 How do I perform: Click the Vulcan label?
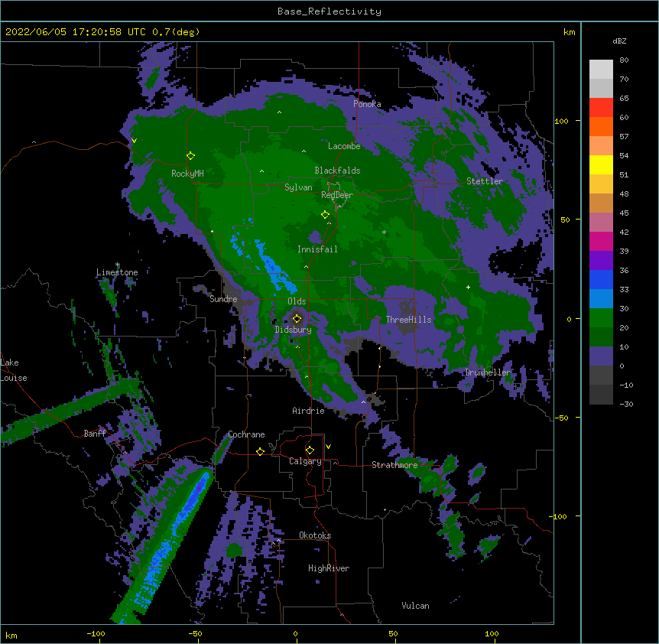coord(415,606)
